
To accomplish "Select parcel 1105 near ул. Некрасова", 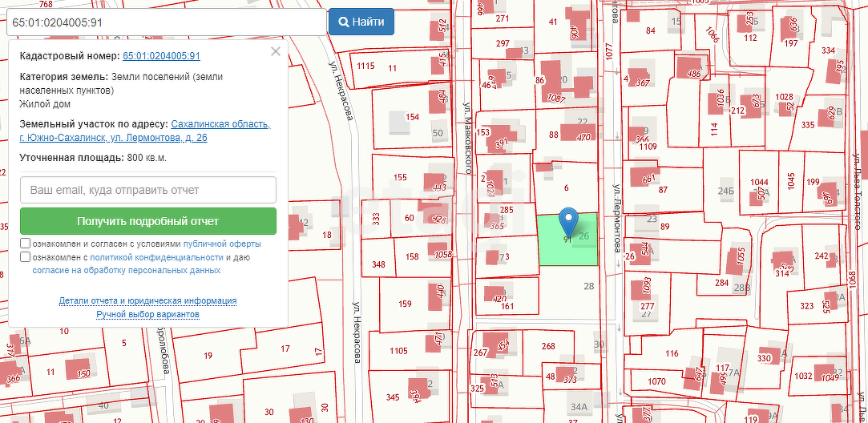I will point(398,351).
